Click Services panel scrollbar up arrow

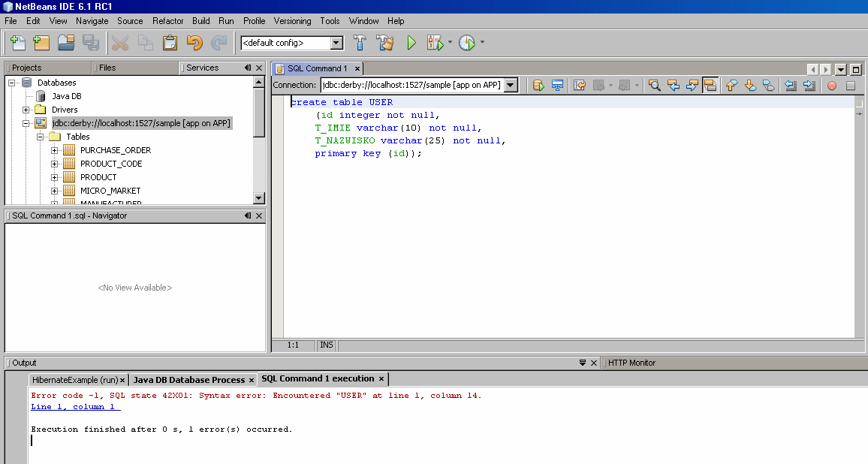[258, 82]
